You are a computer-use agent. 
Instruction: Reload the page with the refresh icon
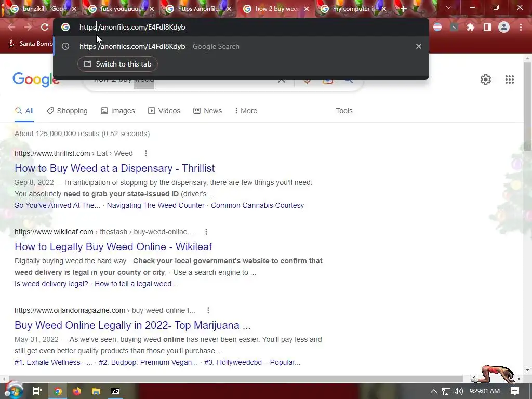(x=45, y=27)
